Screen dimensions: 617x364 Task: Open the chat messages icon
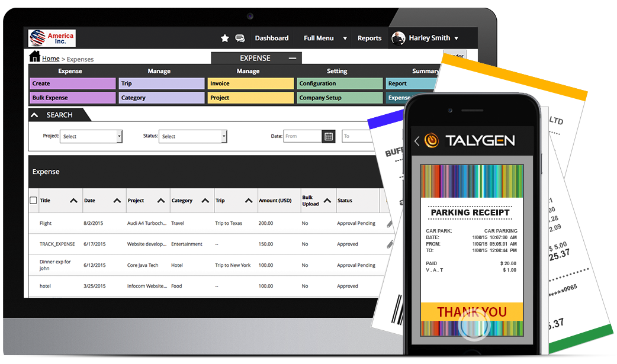tap(240, 38)
